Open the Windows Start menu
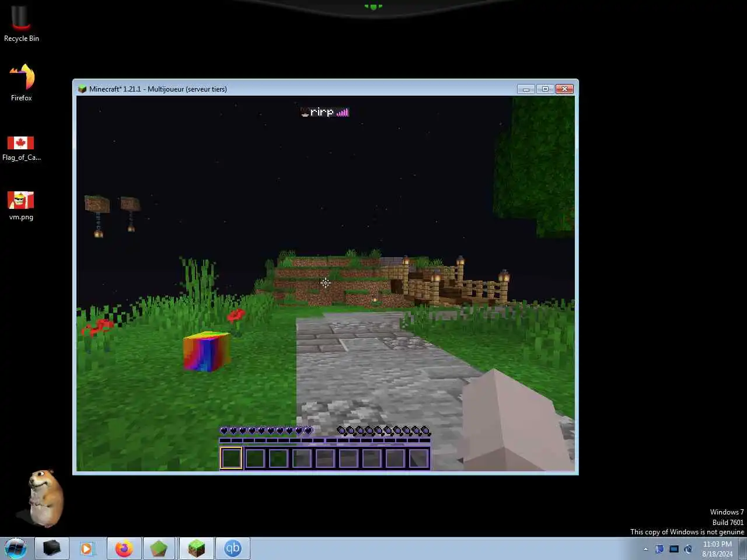Image resolution: width=747 pixels, height=560 pixels. (16, 549)
